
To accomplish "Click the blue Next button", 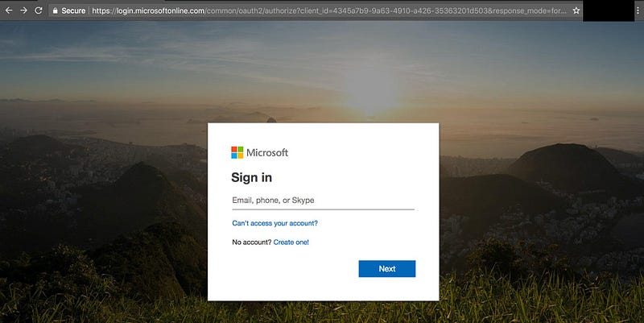I will click(387, 269).
